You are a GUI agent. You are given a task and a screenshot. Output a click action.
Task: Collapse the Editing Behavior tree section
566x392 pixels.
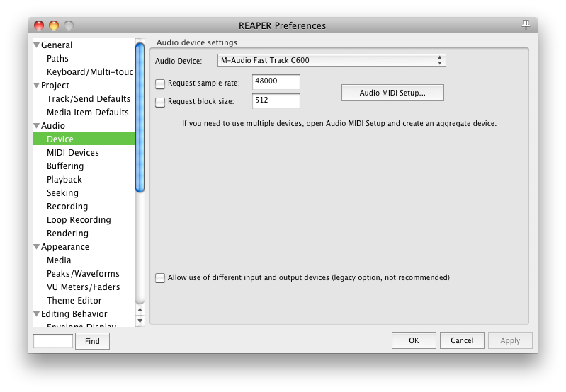[36, 313]
